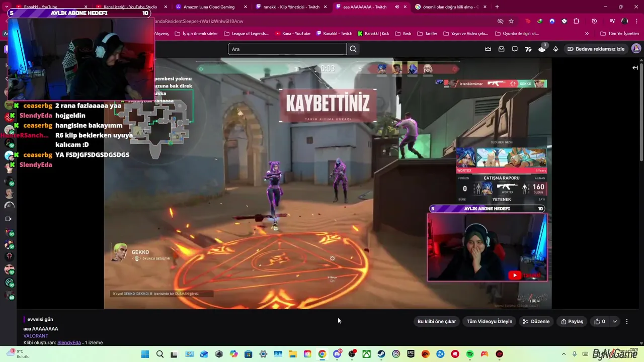The image size is (644, 362).
Task: Open the camera icon in left sidebar
Action: 8,219
